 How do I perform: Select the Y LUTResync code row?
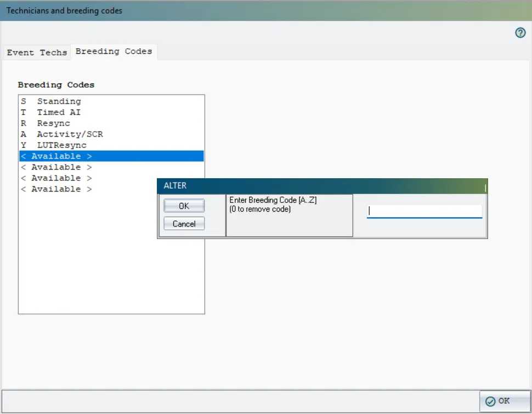(111, 145)
